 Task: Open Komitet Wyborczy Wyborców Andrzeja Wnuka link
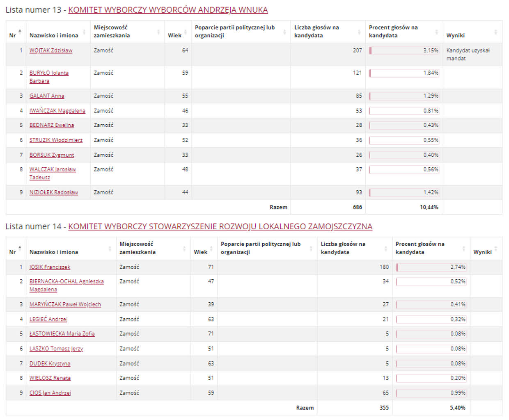pos(167,10)
